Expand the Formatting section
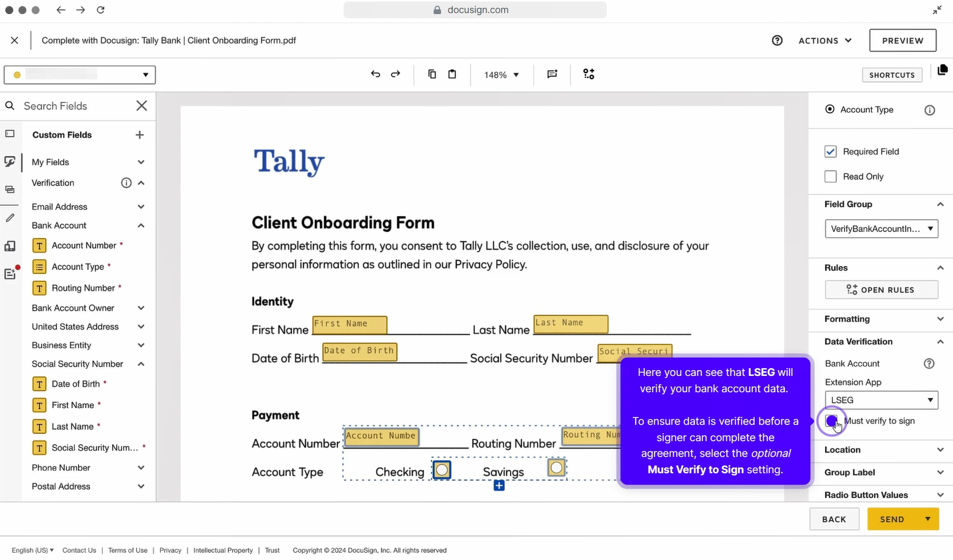This screenshot has height=560, width=953. [881, 319]
